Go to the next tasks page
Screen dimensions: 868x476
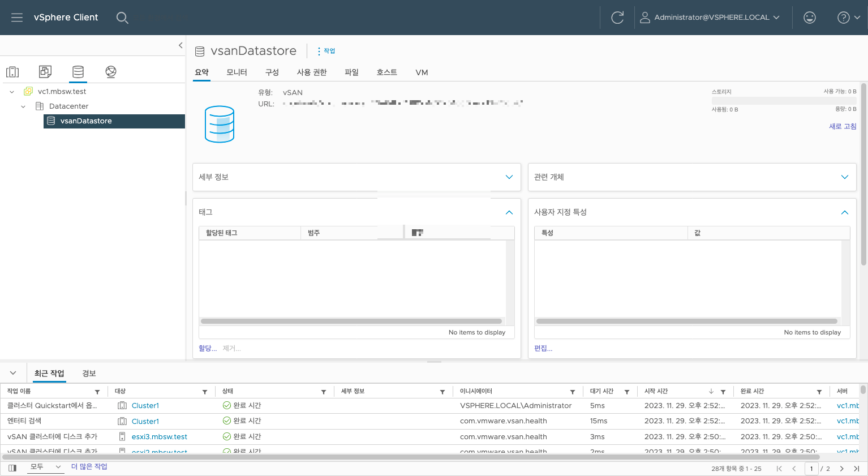click(x=842, y=469)
